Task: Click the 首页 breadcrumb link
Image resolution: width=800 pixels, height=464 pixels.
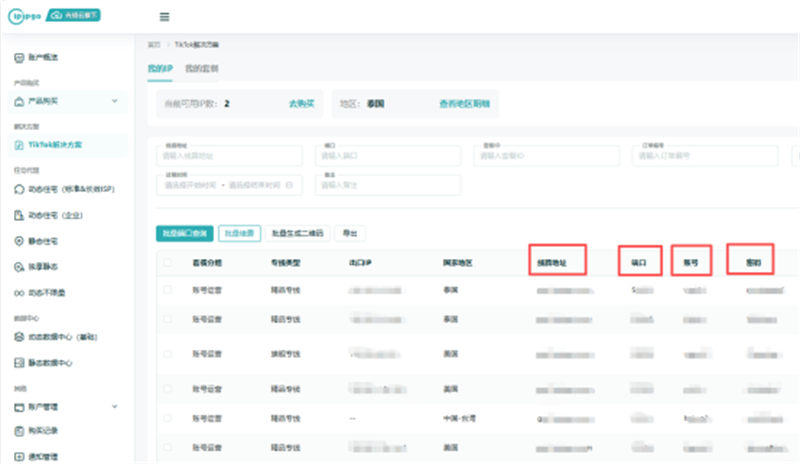Action: pyautogui.click(x=154, y=44)
